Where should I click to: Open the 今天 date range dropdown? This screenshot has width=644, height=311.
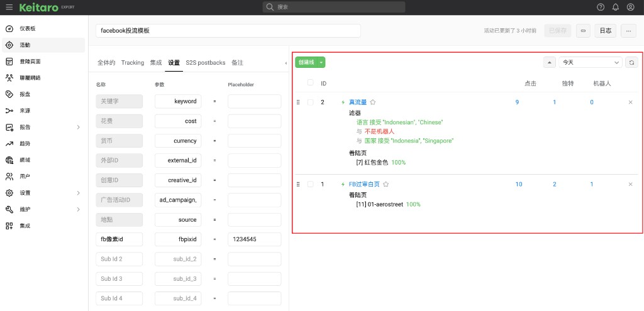[x=590, y=62]
